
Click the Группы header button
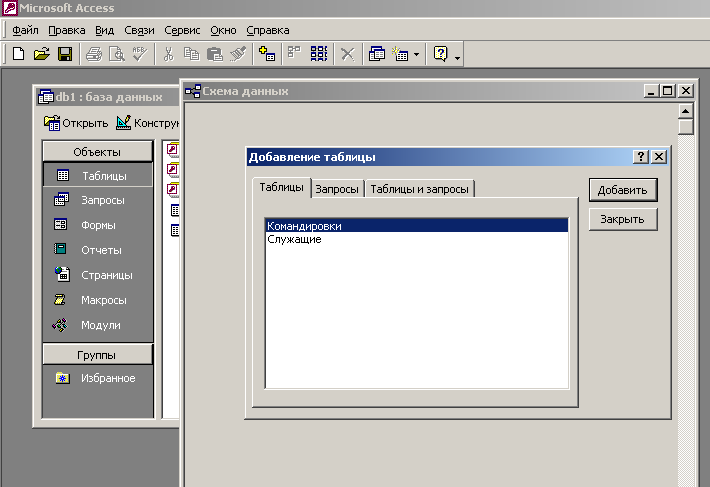[x=97, y=355]
